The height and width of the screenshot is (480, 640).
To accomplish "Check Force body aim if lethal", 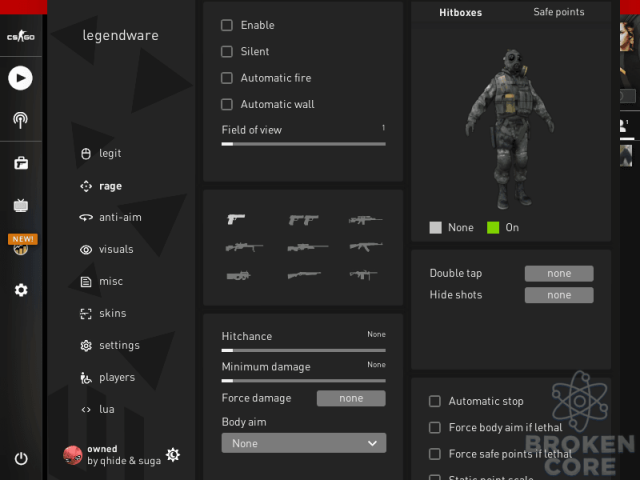I will click(435, 427).
